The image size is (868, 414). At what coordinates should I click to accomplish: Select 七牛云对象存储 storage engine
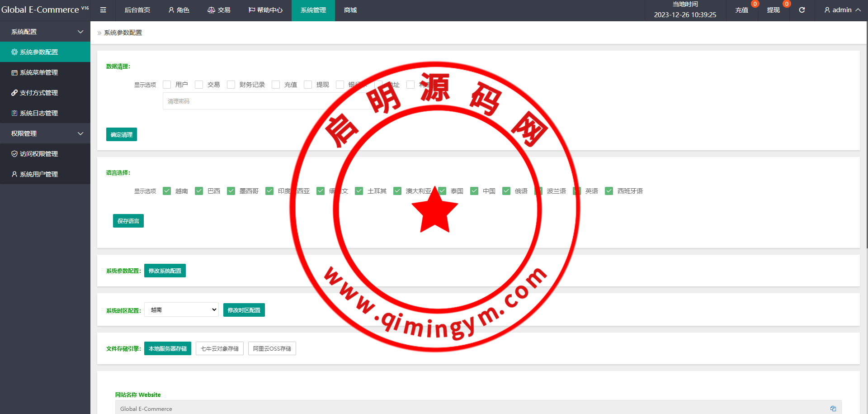(x=220, y=348)
